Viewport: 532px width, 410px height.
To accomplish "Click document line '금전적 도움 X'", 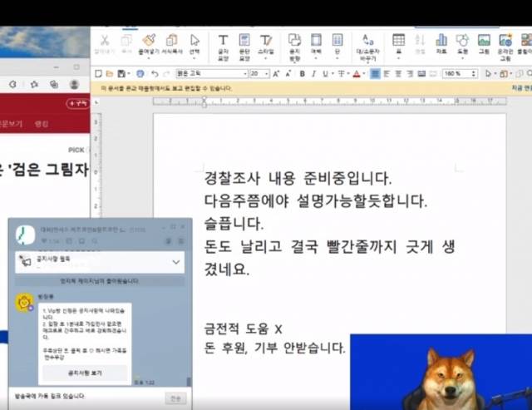I will click(x=243, y=328).
